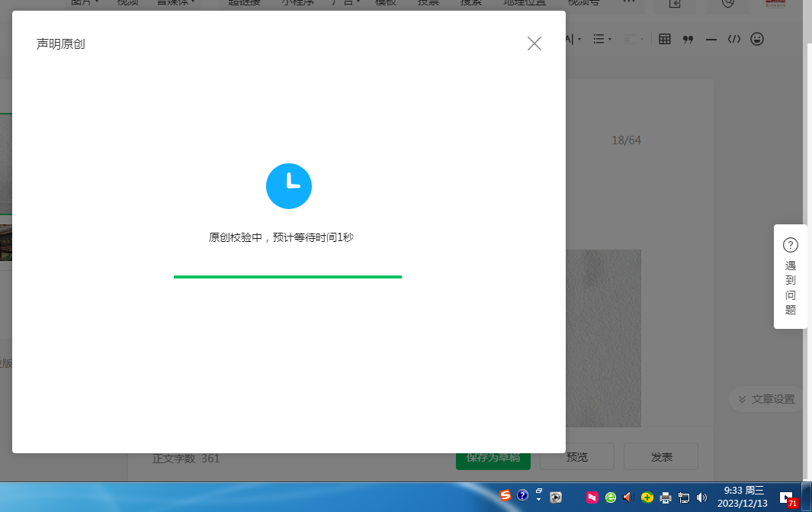
Task: Close the 声明原创 dialog with the X
Action: pyautogui.click(x=534, y=43)
